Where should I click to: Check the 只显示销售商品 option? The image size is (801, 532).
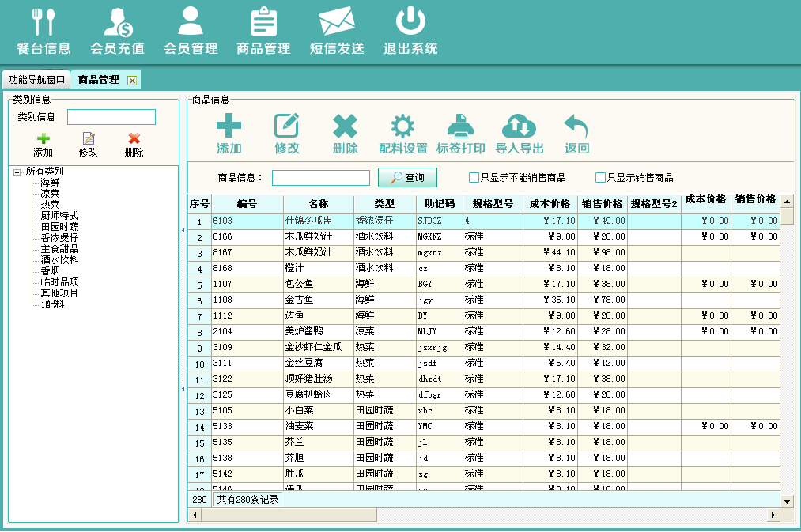[599, 177]
